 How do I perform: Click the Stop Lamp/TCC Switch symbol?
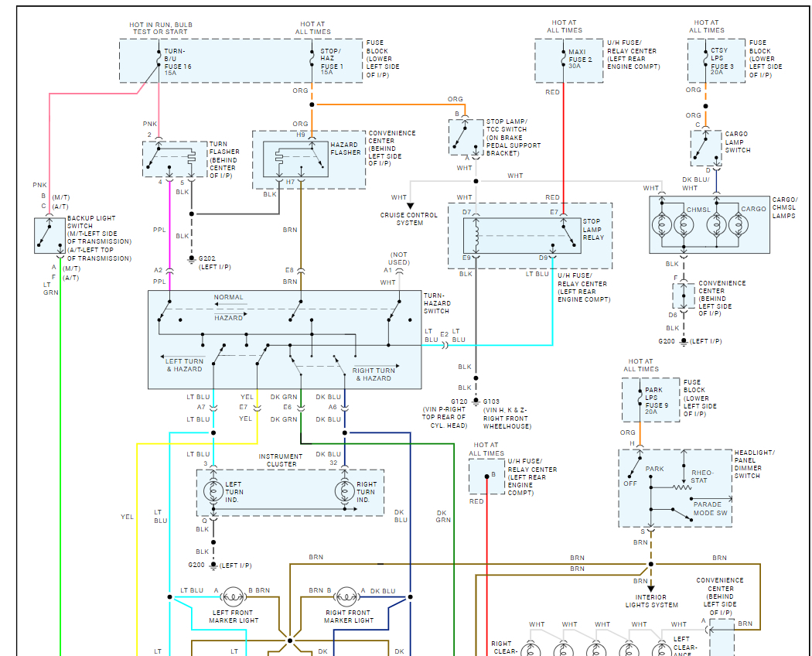pos(466,138)
